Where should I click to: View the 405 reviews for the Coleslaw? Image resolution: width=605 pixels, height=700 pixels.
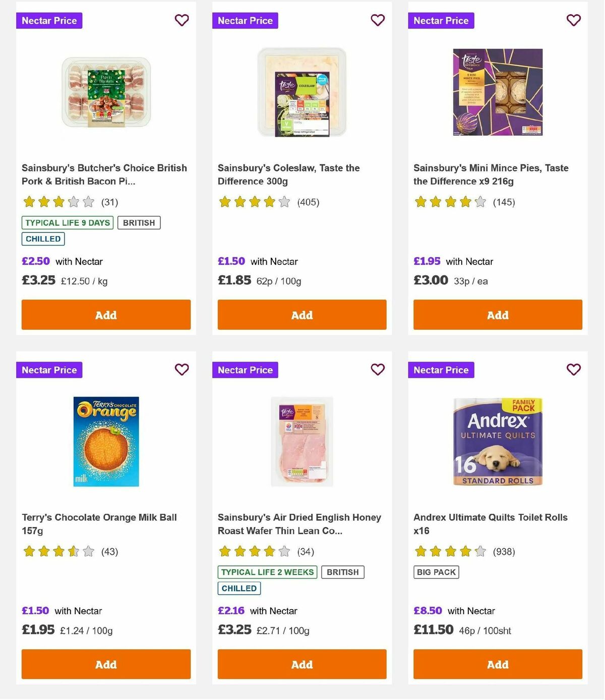tap(308, 202)
